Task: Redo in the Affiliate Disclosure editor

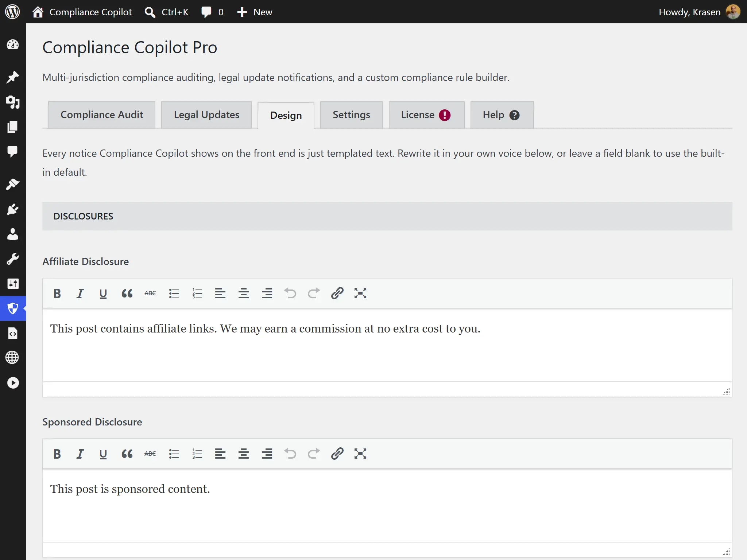Action: [x=314, y=293]
